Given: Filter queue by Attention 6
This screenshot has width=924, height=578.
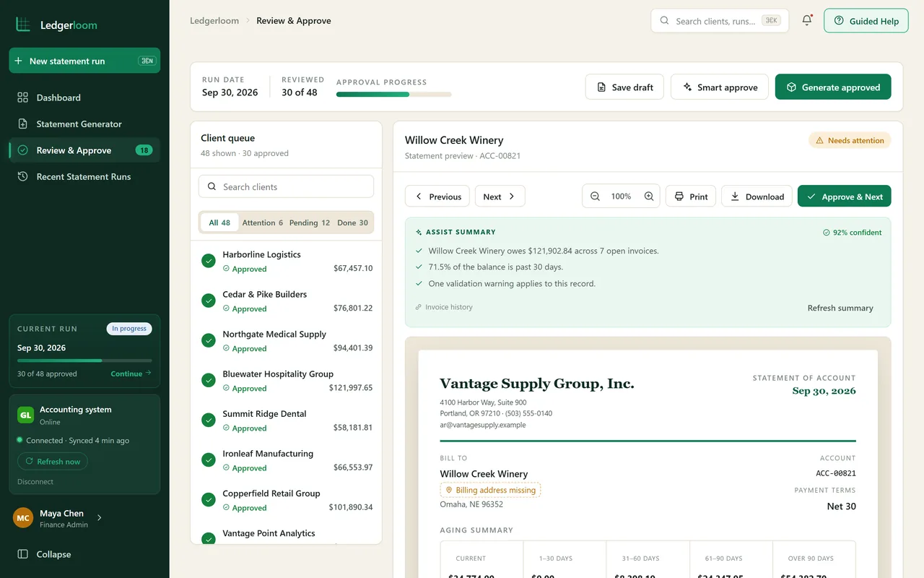Looking at the screenshot, I should [x=263, y=223].
